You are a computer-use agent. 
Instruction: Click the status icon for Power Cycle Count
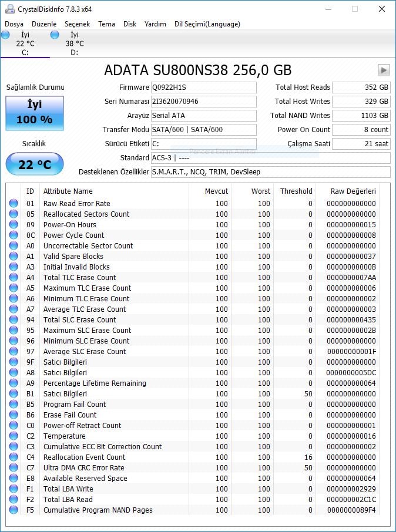pyautogui.click(x=14, y=235)
